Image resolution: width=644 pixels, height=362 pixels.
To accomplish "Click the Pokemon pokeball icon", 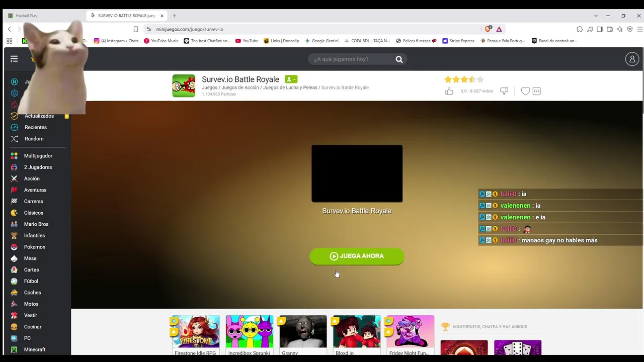I will pyautogui.click(x=14, y=247).
